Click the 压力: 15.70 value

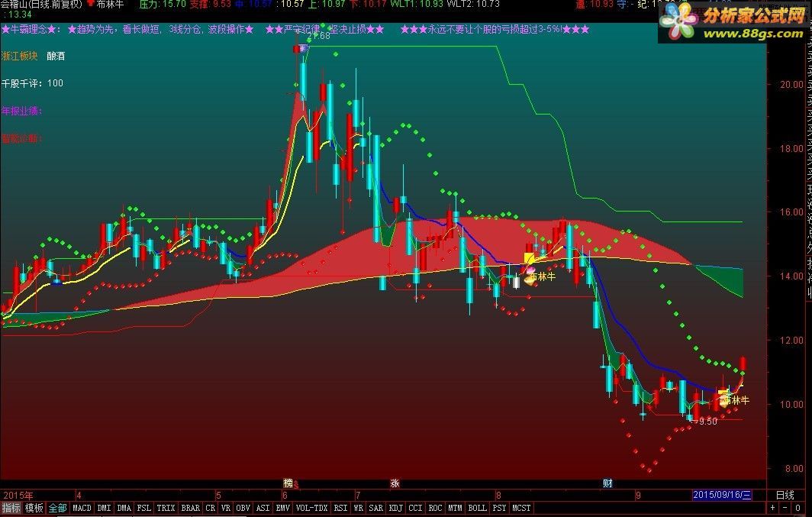point(163,4)
